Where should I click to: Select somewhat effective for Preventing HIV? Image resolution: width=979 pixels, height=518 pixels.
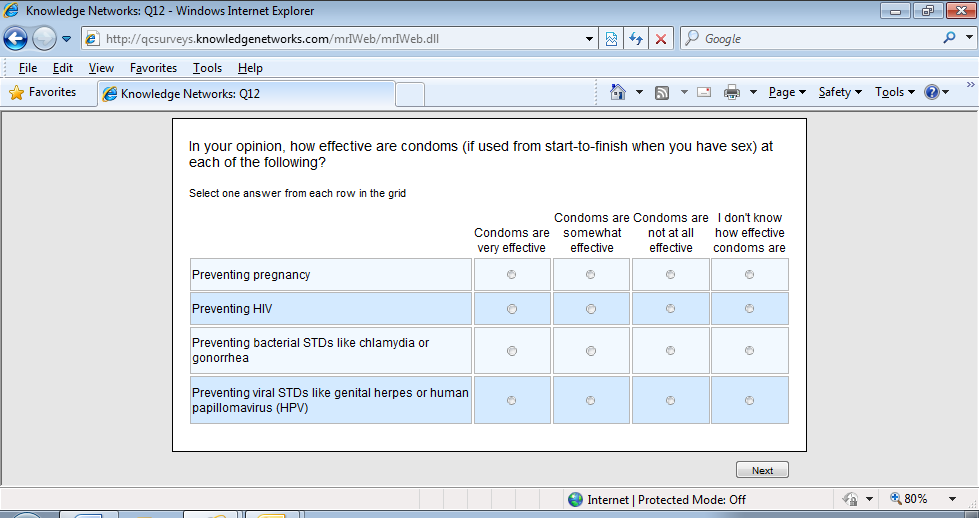point(591,309)
